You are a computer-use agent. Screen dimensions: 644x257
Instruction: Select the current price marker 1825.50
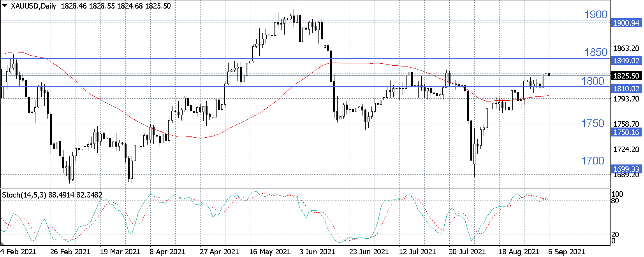pyautogui.click(x=626, y=76)
